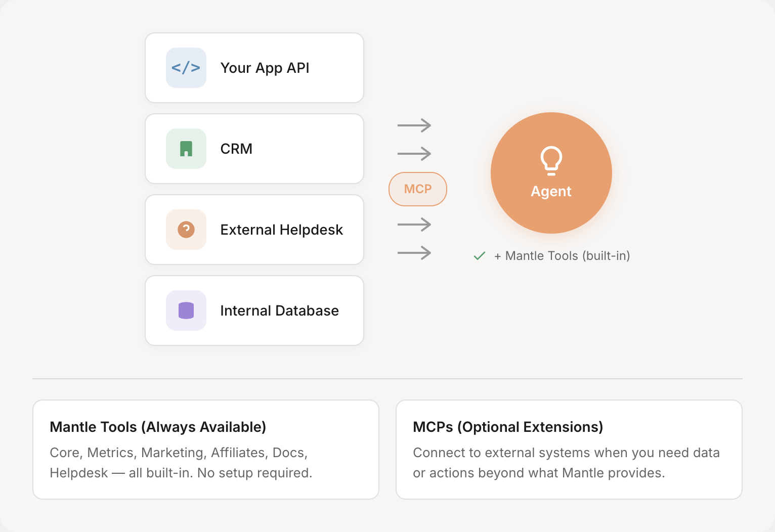The height and width of the screenshot is (532, 775).
Task: Click the '+ Mantle Tools (built-in)' text
Action: pos(562,256)
